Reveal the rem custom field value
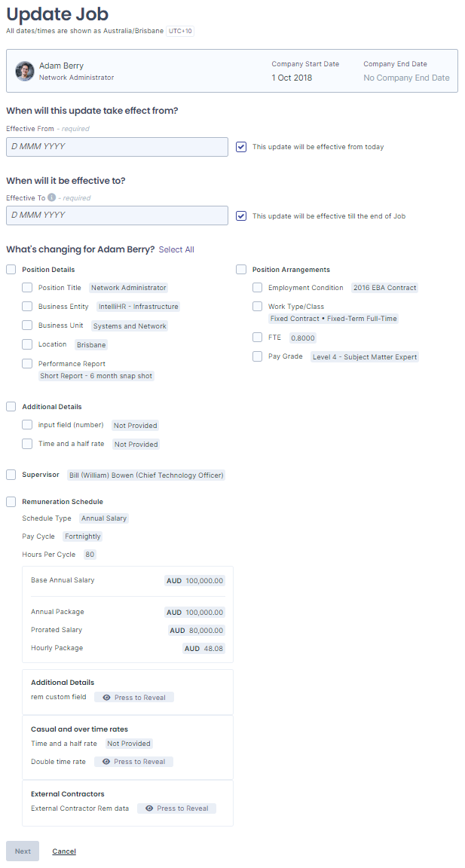Image resolution: width=465 pixels, height=868 pixels. [x=134, y=698]
